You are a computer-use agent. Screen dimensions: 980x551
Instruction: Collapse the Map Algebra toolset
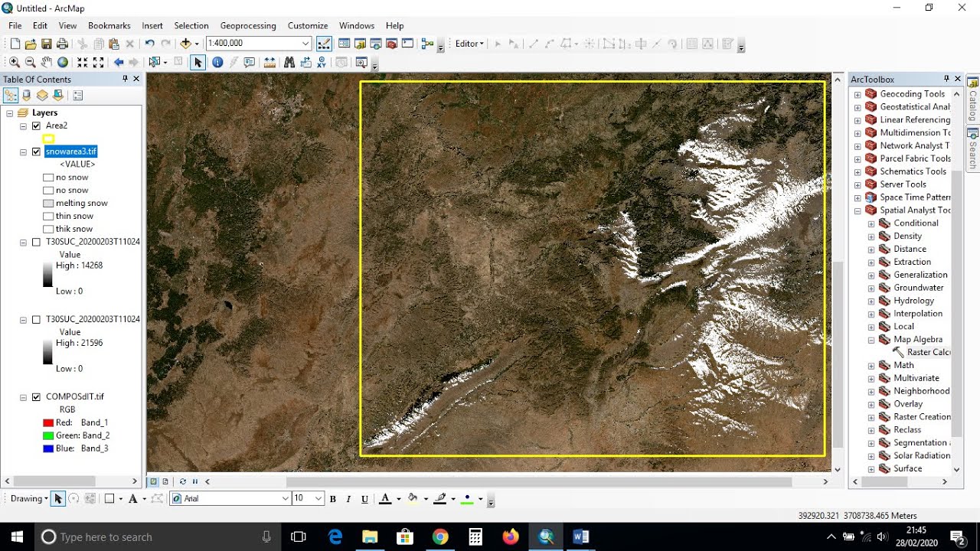[871, 340]
